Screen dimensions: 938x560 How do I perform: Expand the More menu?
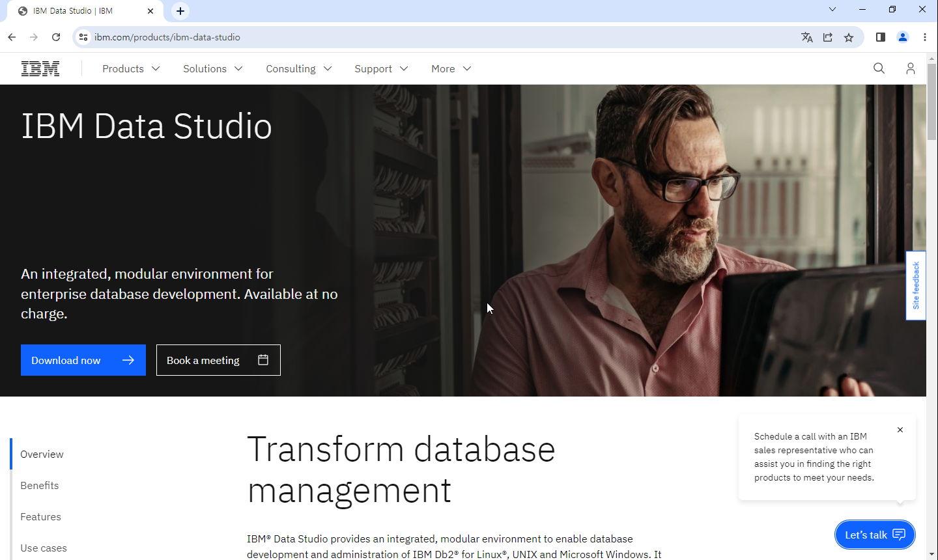451,68
